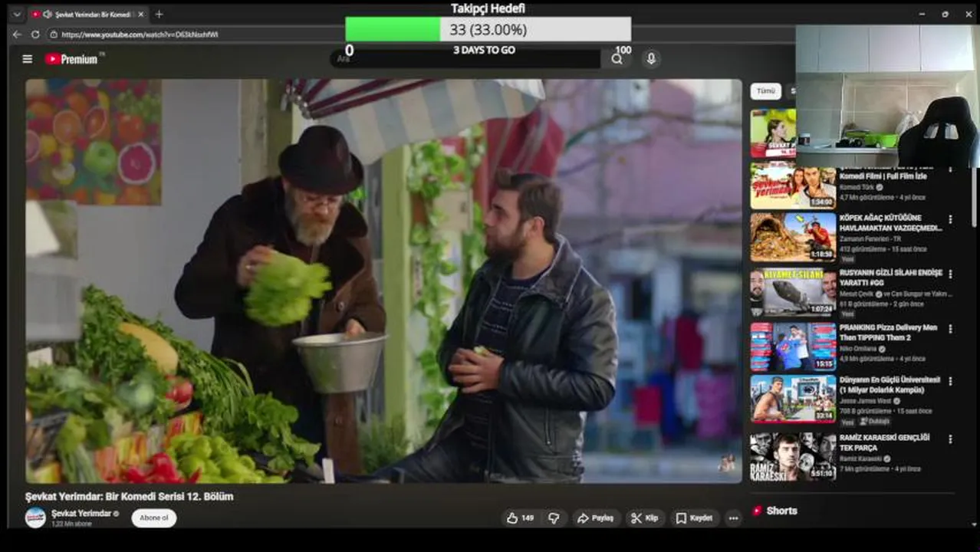Open Şevkat Yerimdar channel avatar
The height and width of the screenshot is (552, 980).
(x=35, y=517)
